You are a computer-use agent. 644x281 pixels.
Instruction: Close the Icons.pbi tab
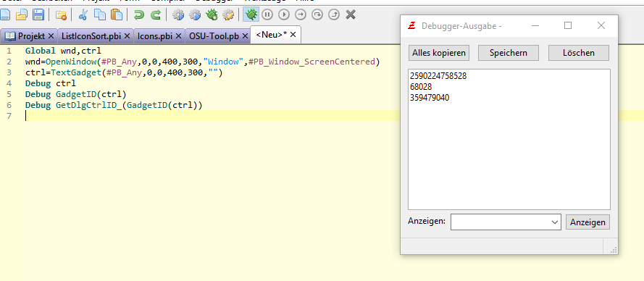[178, 36]
